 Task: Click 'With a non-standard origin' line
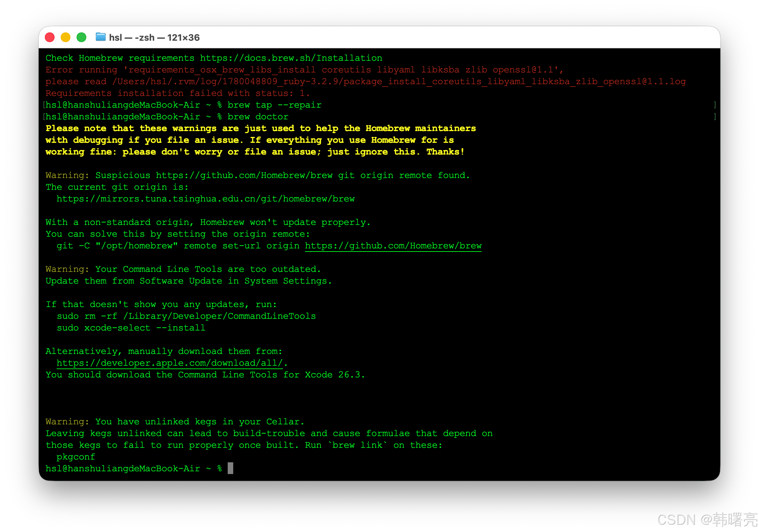(x=208, y=222)
